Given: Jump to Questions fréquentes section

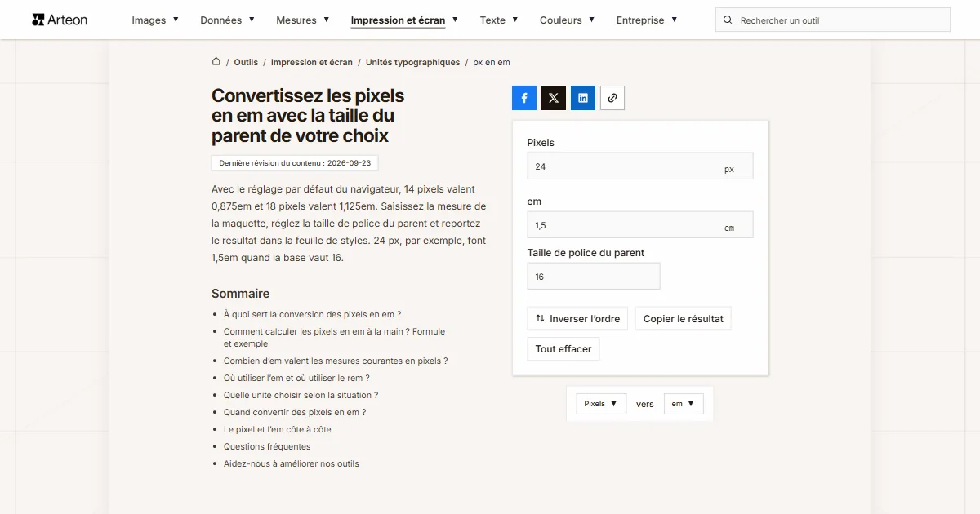Looking at the screenshot, I should [x=267, y=446].
